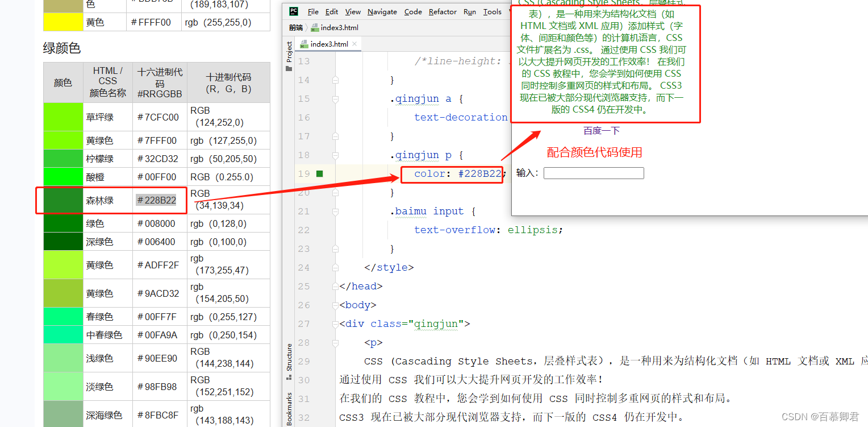868x427 pixels.
Task: Select the index3.html editor tab
Action: pyautogui.click(x=328, y=44)
